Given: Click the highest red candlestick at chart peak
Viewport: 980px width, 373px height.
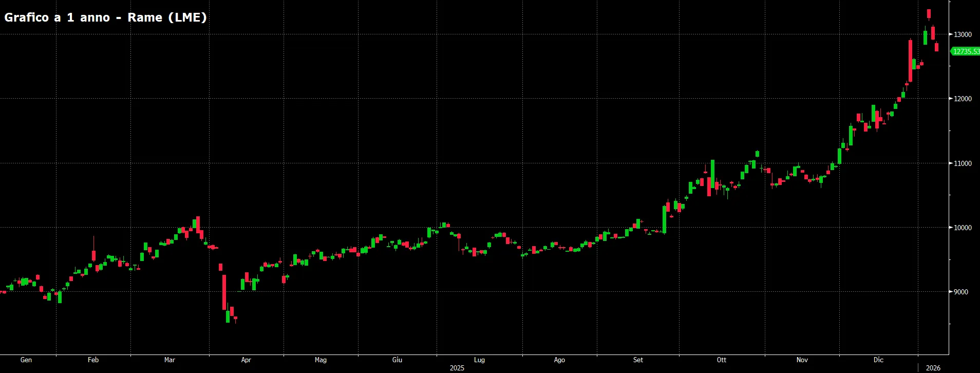Looking at the screenshot, I should tap(929, 14).
